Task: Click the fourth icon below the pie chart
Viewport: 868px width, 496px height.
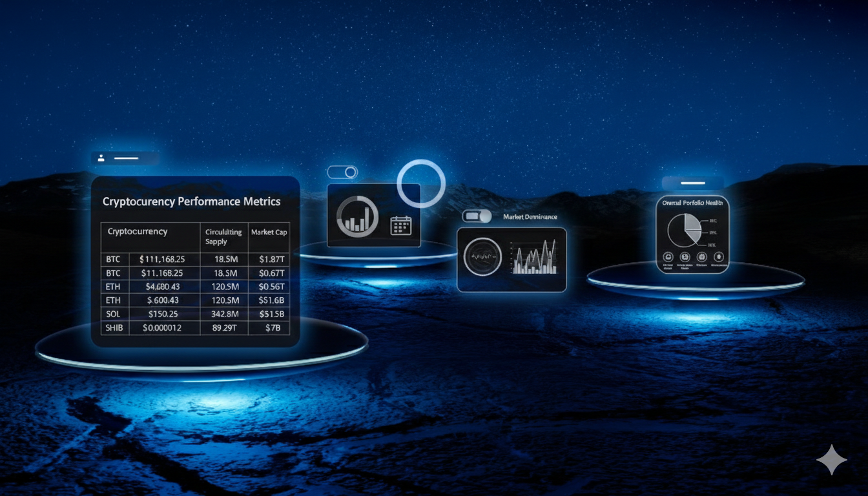Action: [x=718, y=256]
